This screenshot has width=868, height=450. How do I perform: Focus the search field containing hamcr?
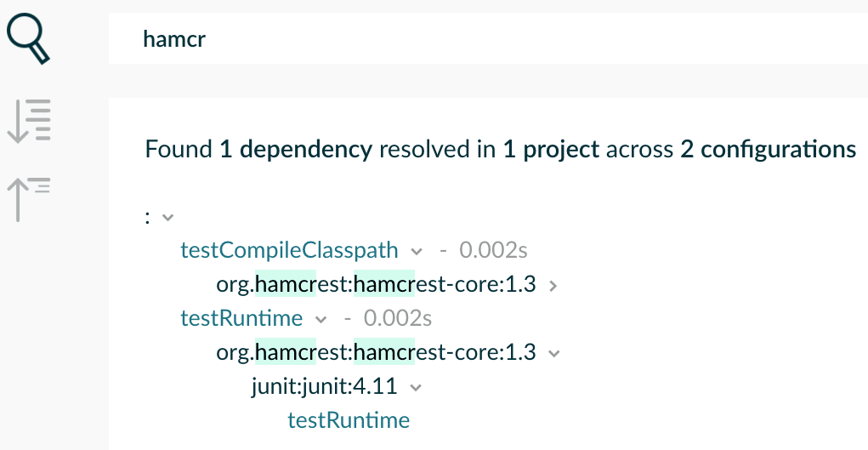point(488,39)
